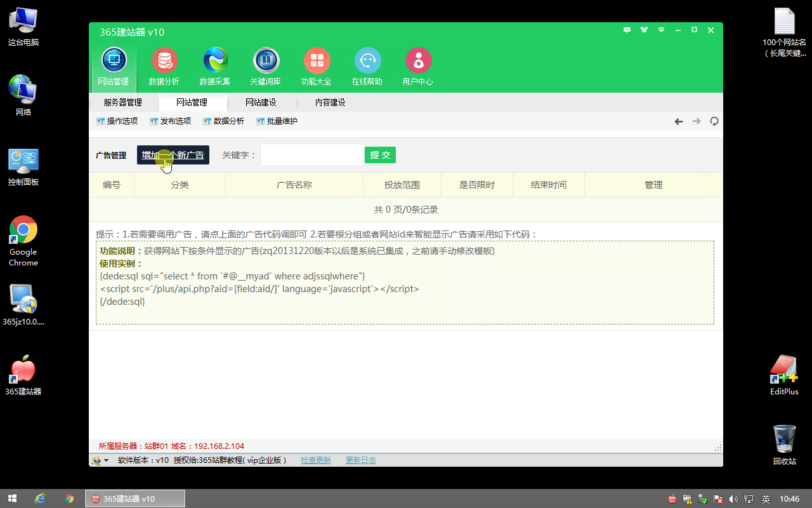Viewport: 812px width, 508px height.
Task: Click 增加一个新广告 button
Action: (x=173, y=155)
